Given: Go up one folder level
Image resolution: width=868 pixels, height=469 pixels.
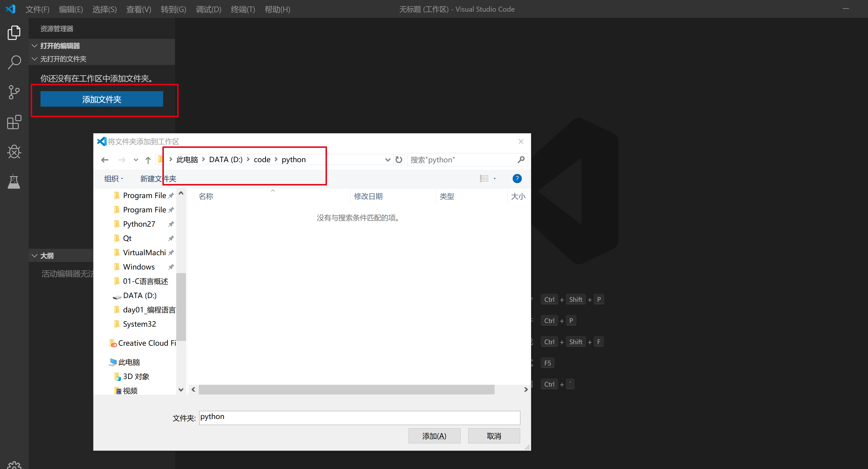Looking at the screenshot, I should pyautogui.click(x=148, y=160).
